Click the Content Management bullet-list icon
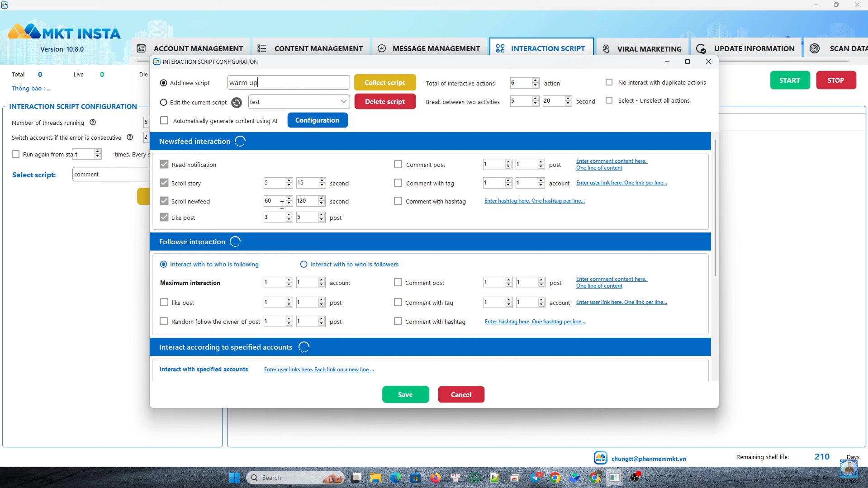This screenshot has width=868, height=488. pos(262,48)
